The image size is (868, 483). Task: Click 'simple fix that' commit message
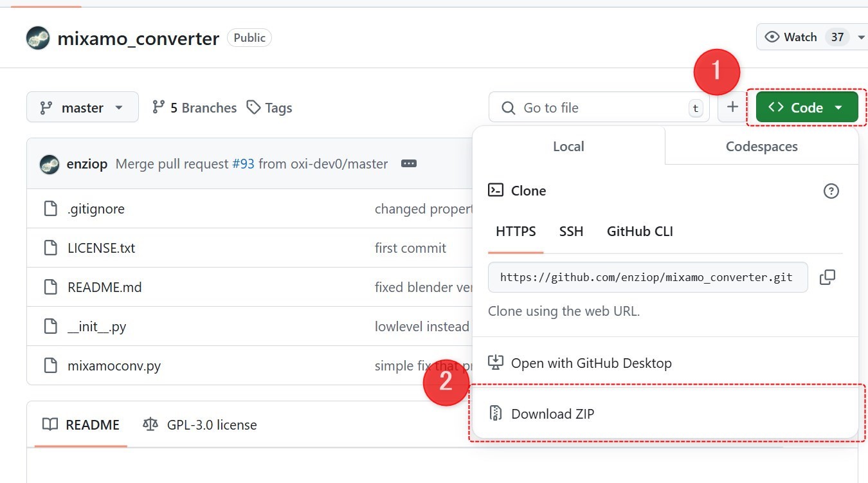(x=424, y=366)
